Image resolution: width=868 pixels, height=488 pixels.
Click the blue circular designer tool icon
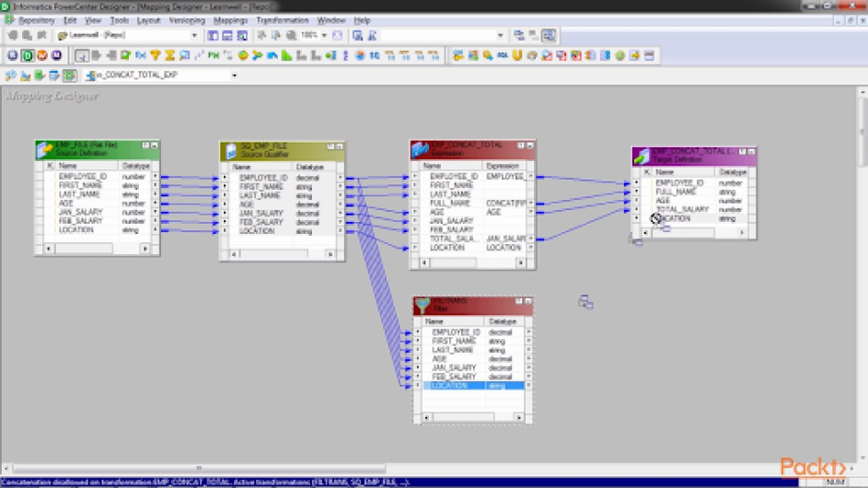[13, 55]
